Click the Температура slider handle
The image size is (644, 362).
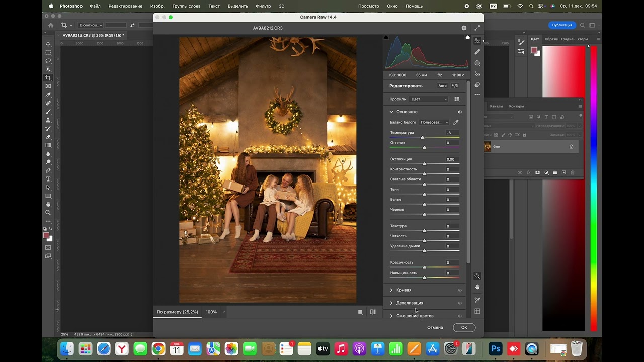coord(422,137)
